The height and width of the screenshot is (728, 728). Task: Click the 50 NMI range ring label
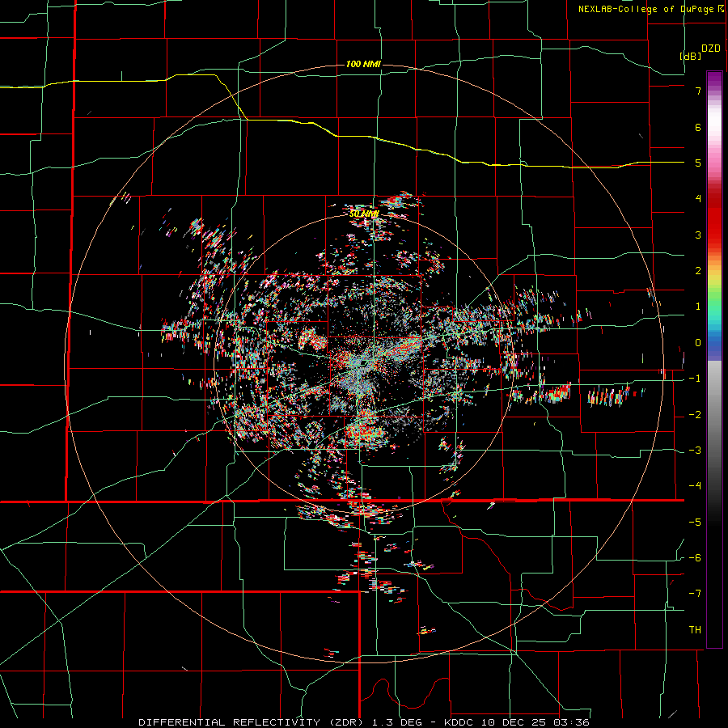(x=363, y=214)
